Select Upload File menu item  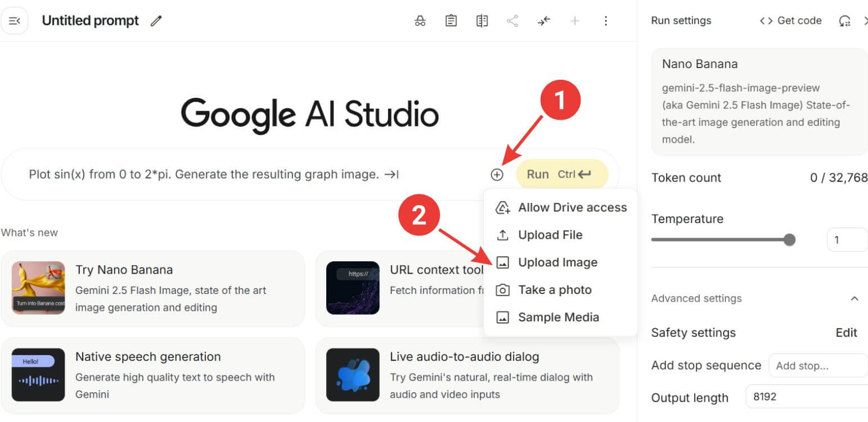[x=560, y=235]
